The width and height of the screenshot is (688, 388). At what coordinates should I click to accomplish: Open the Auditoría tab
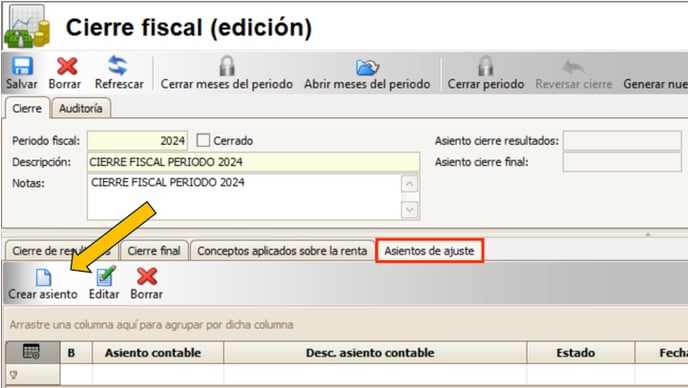(81, 108)
